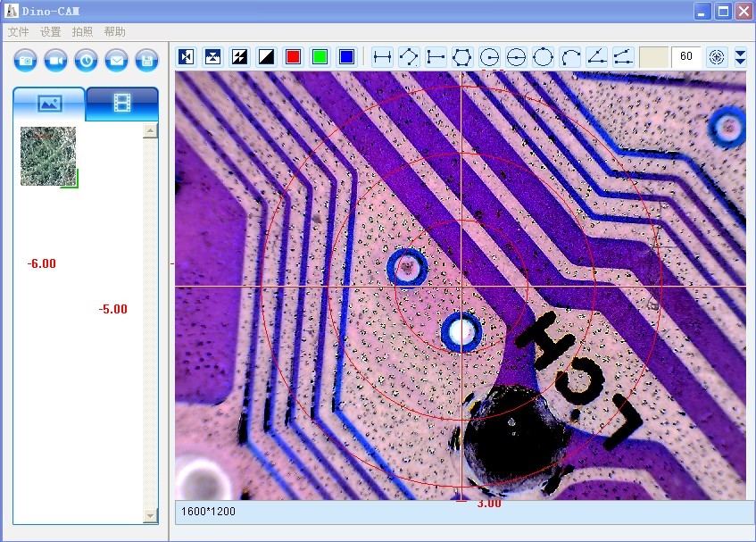Open the 拍照 (Capture) menu
The image size is (756, 542).
click(82, 31)
